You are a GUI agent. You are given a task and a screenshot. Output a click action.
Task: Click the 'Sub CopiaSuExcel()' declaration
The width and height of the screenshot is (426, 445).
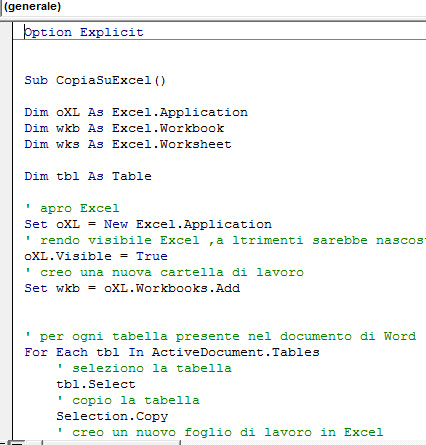click(x=95, y=80)
